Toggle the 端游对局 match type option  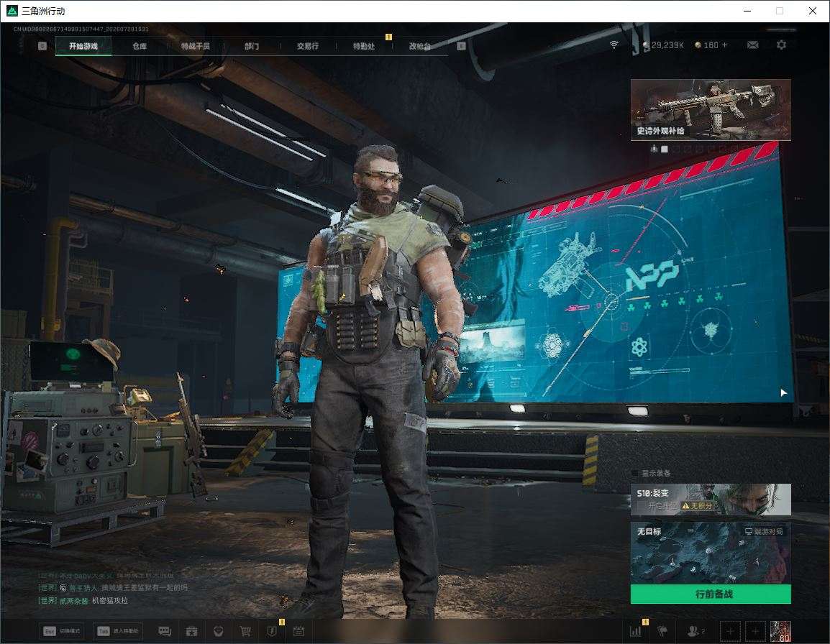click(x=764, y=531)
